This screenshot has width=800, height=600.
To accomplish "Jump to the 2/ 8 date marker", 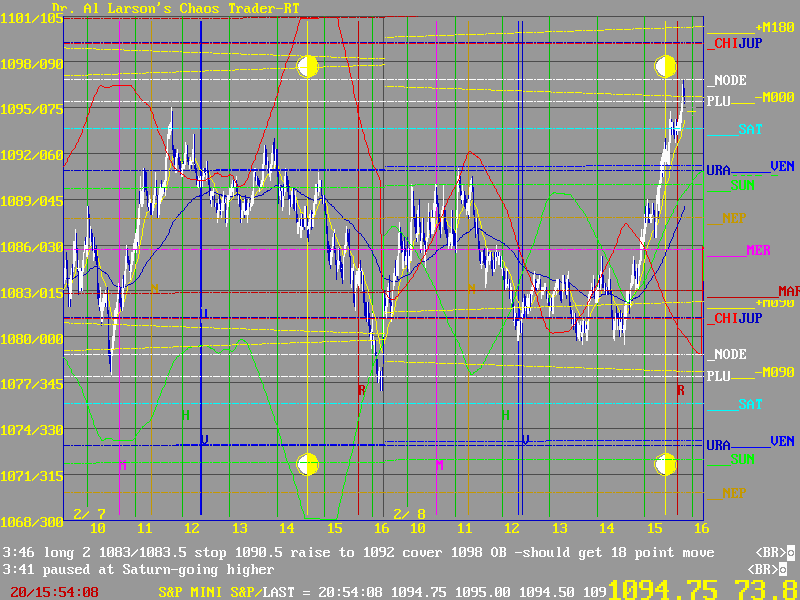I will [409, 513].
